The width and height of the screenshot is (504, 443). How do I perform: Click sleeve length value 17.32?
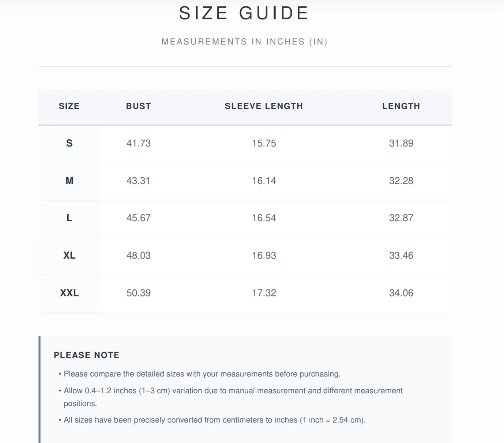point(264,293)
